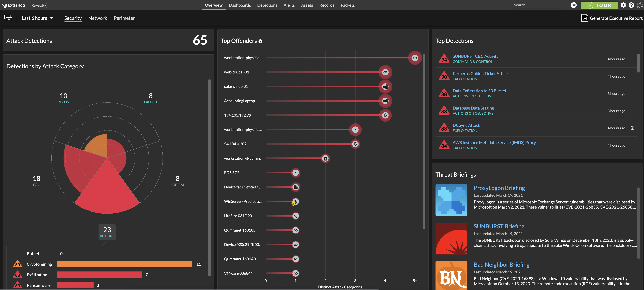Click the Ransomware risk score 83 icon

pyautogui.click(x=18, y=285)
